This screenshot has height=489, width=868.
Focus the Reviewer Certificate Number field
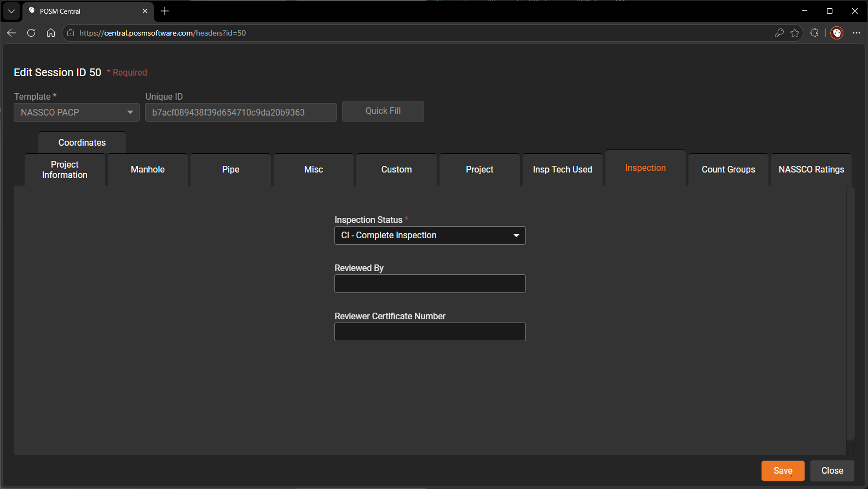click(x=430, y=332)
